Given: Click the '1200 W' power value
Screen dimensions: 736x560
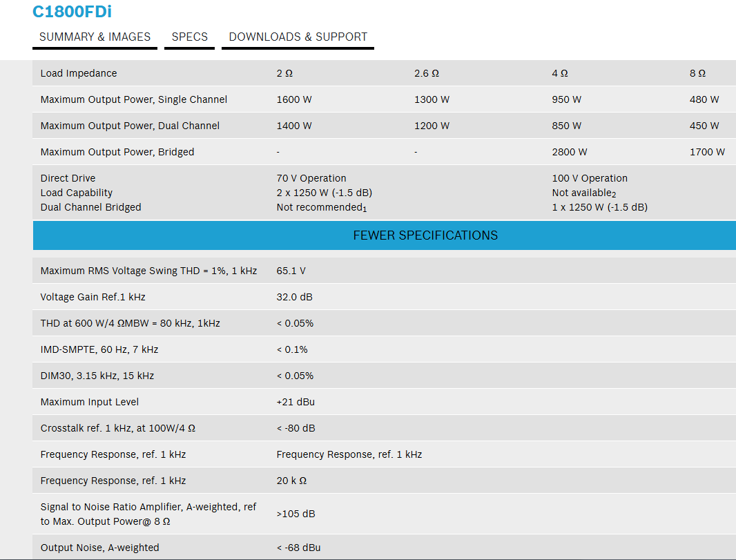Looking at the screenshot, I should pyautogui.click(x=432, y=126).
